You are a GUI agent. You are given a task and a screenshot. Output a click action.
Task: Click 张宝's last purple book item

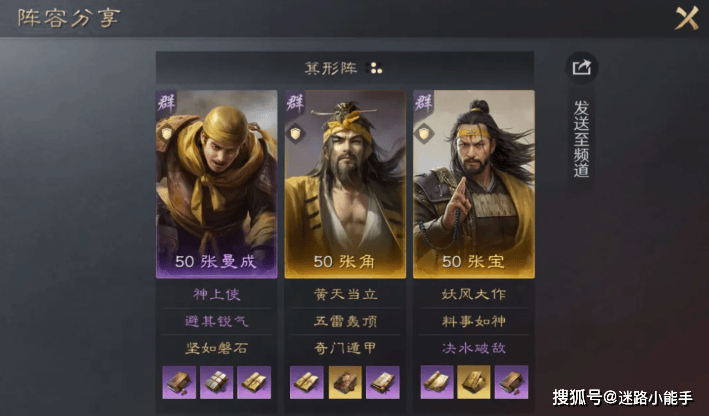click(x=511, y=383)
